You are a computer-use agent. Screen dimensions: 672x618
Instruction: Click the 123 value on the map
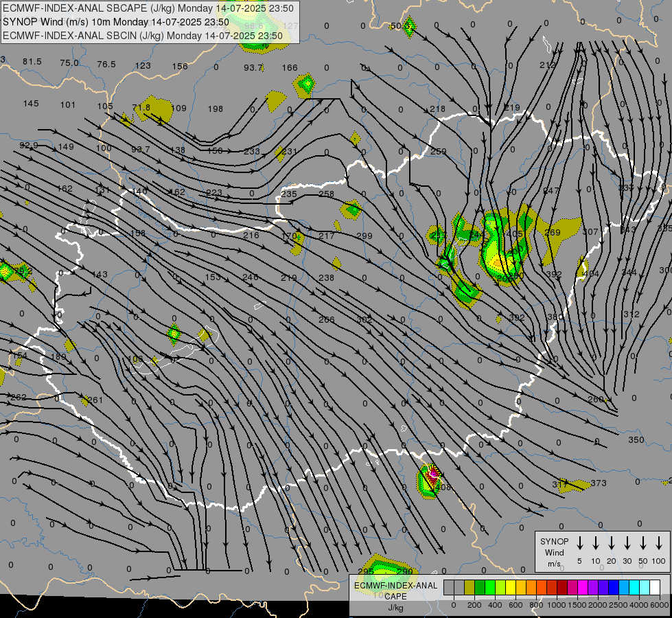(143, 66)
